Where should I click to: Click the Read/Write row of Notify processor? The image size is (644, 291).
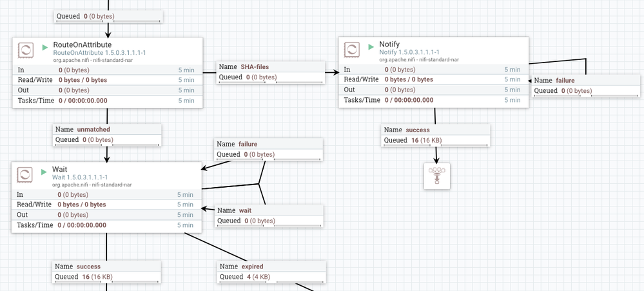click(x=434, y=80)
